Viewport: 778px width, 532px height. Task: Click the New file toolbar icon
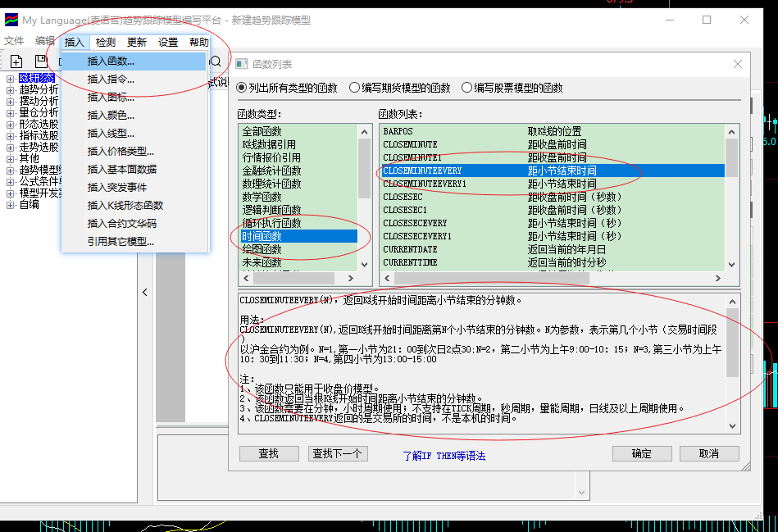16,61
